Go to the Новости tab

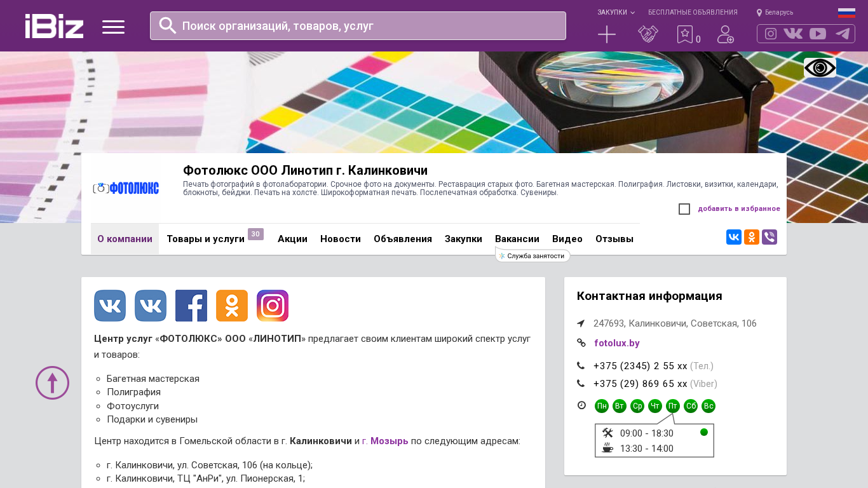341,239
